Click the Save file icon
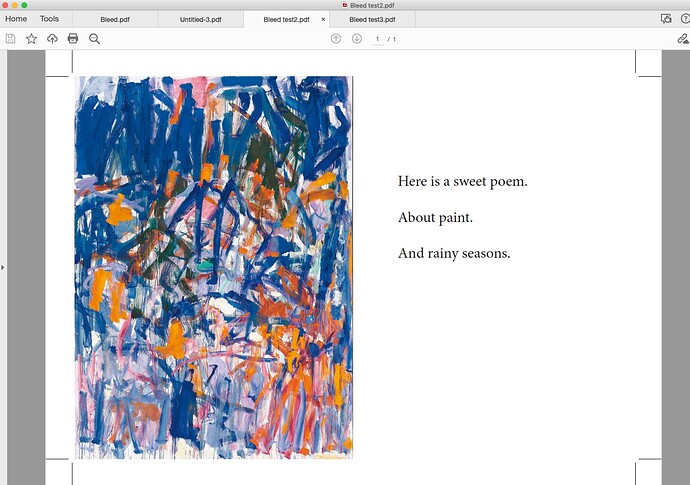Image resolution: width=690 pixels, height=485 pixels. click(x=11, y=39)
